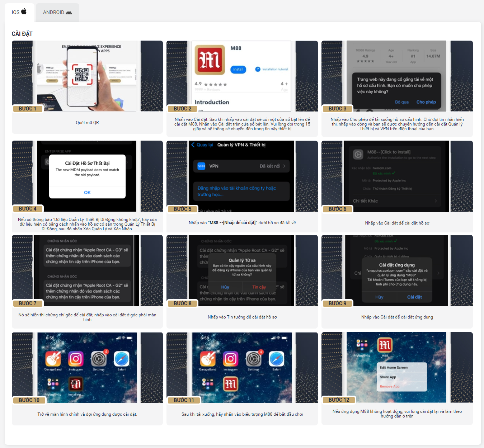Click the Installation tutorial info icon
Screen dimensions: 484x448
tap(258, 69)
